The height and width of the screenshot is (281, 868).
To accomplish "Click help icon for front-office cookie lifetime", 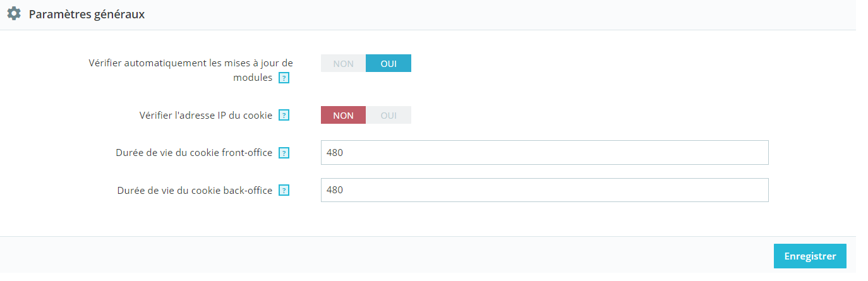I will coord(284,153).
